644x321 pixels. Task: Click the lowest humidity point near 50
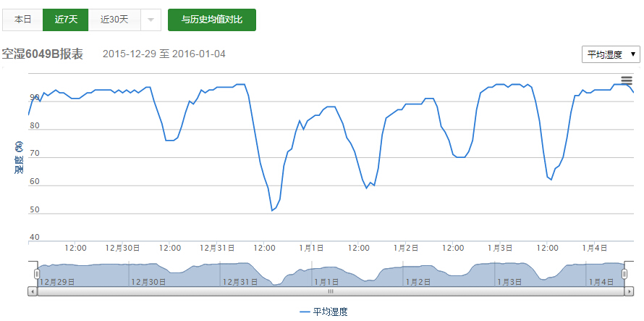[272, 210]
